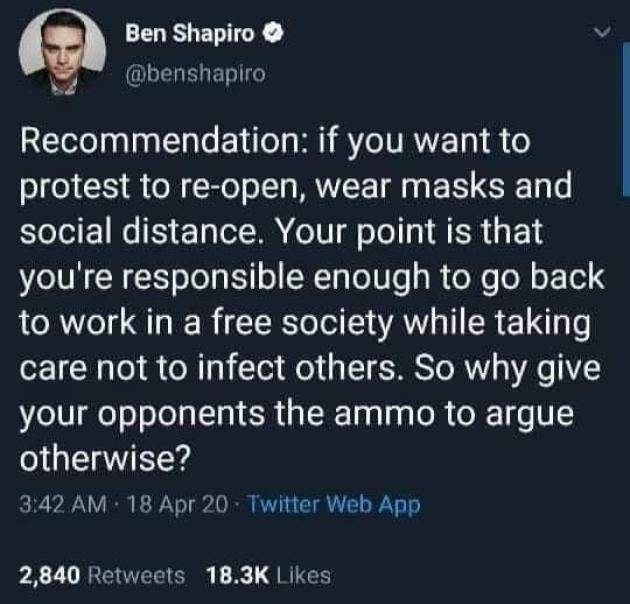Click the 18.3K like count number

[237, 575]
